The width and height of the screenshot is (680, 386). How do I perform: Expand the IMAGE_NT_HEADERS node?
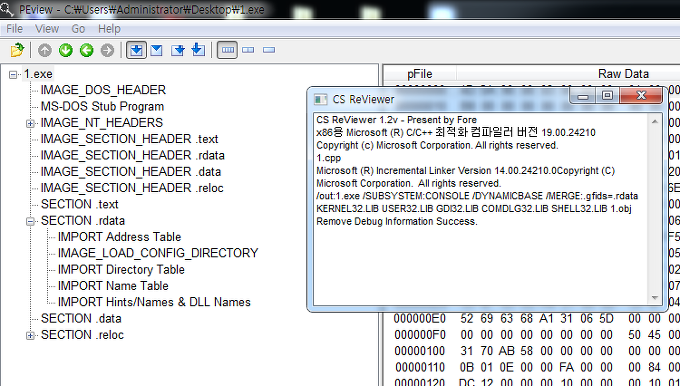(30, 124)
